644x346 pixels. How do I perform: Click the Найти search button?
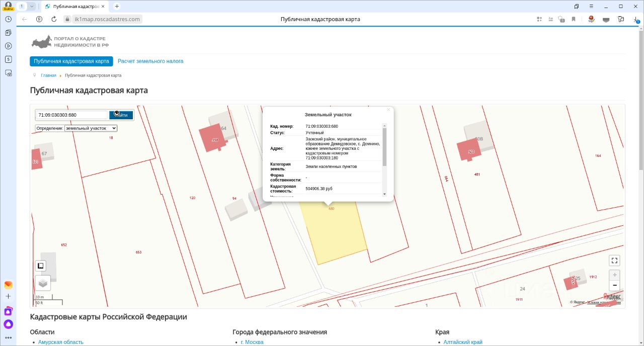tap(121, 115)
